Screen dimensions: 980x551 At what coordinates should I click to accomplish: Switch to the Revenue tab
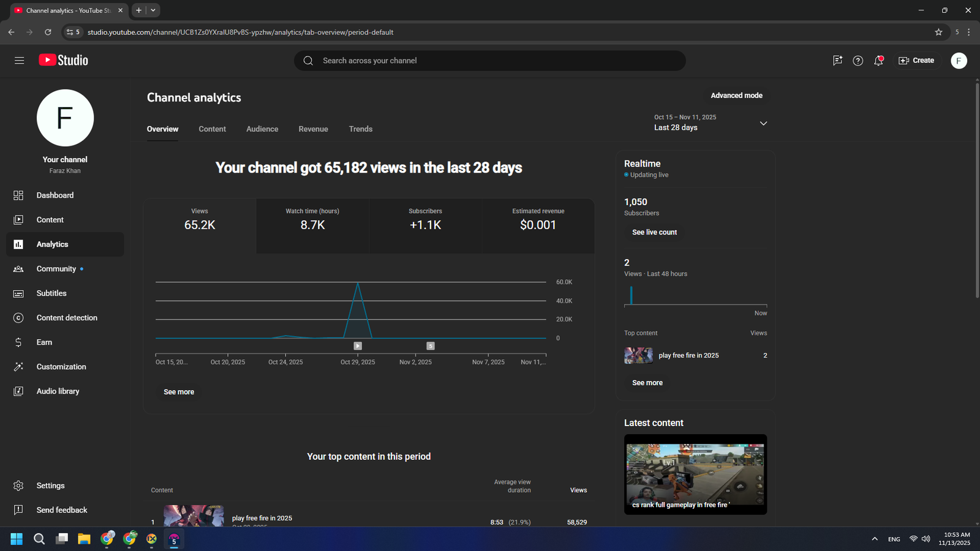[x=313, y=129]
